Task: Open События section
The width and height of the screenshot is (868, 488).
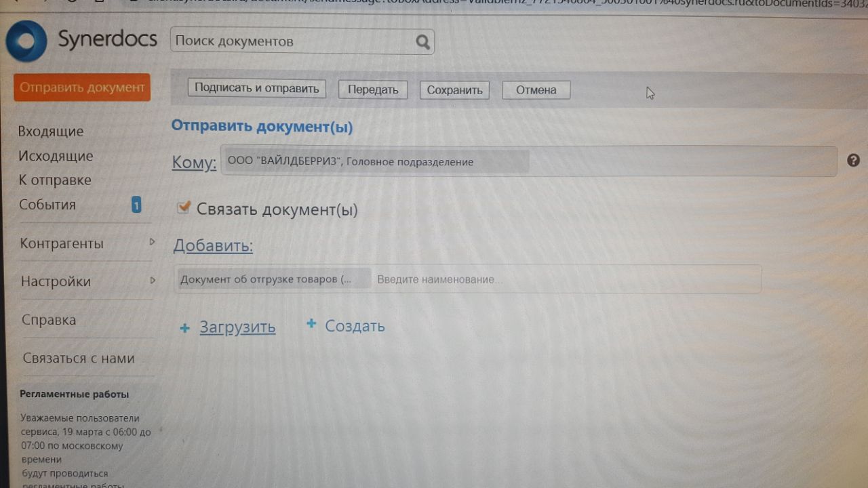Action: 47,205
